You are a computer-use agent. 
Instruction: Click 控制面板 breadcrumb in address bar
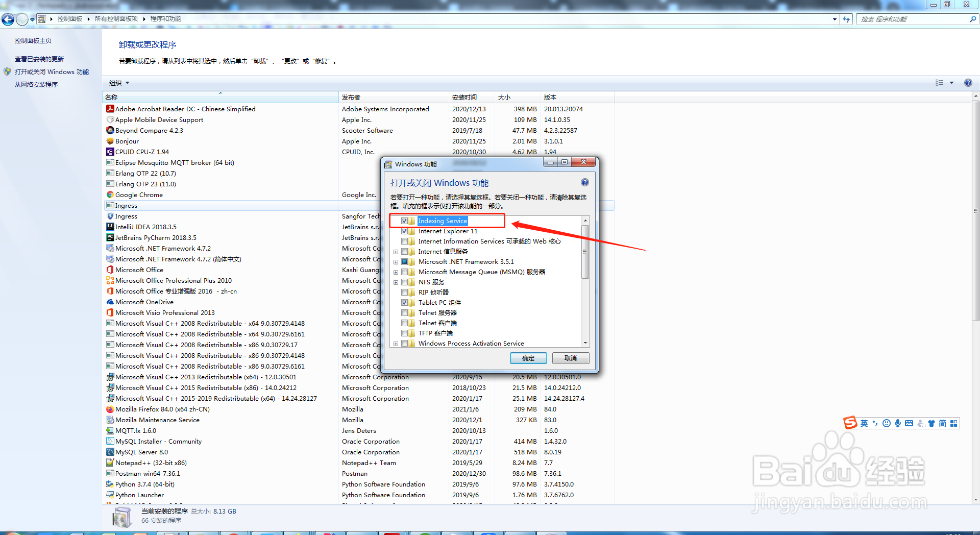pos(69,19)
